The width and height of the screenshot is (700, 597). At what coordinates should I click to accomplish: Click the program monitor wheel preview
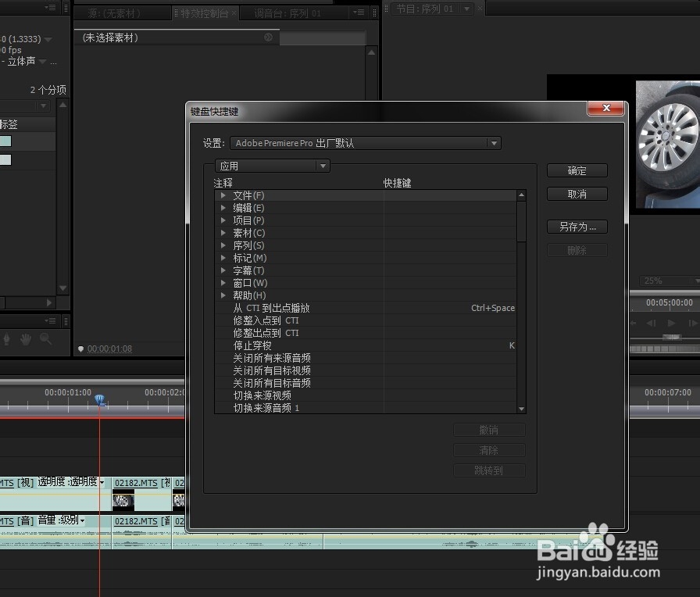coord(667,145)
